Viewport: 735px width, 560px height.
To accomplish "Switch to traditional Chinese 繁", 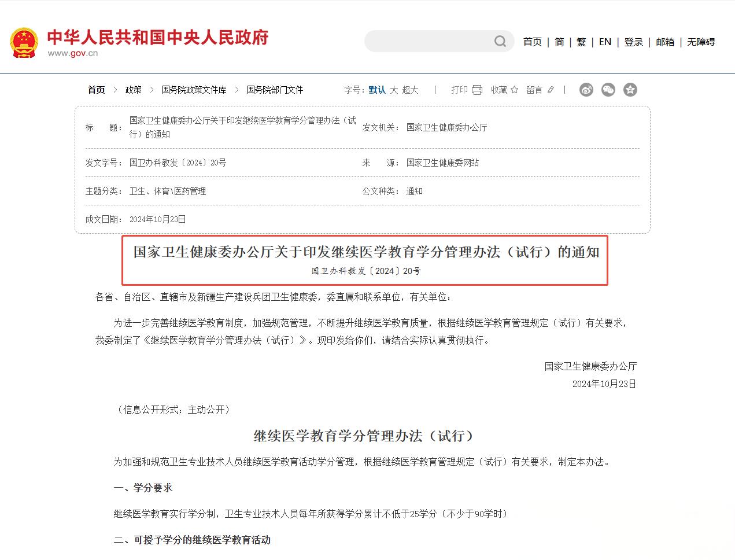I will tap(581, 42).
